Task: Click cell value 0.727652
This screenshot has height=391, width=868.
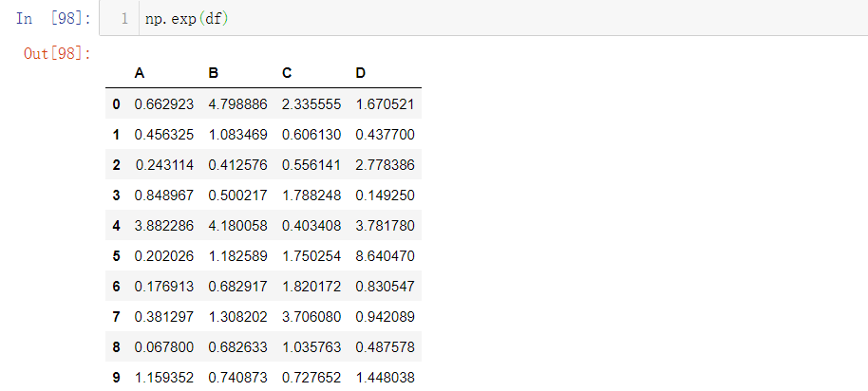Action: coord(311,378)
